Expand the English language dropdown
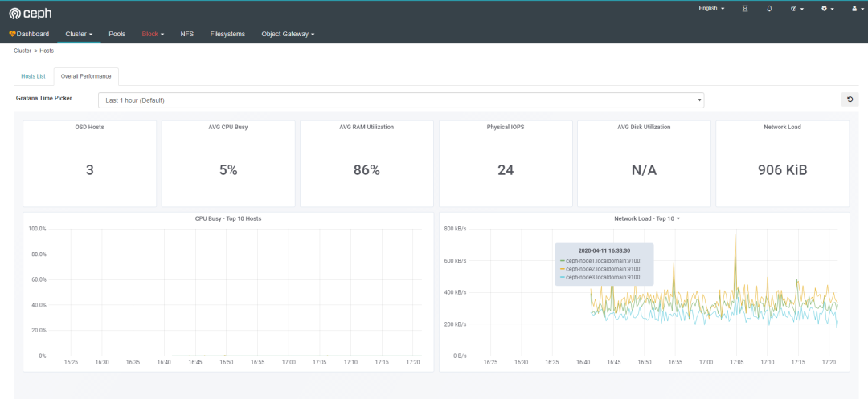This screenshot has width=868, height=399. point(711,9)
